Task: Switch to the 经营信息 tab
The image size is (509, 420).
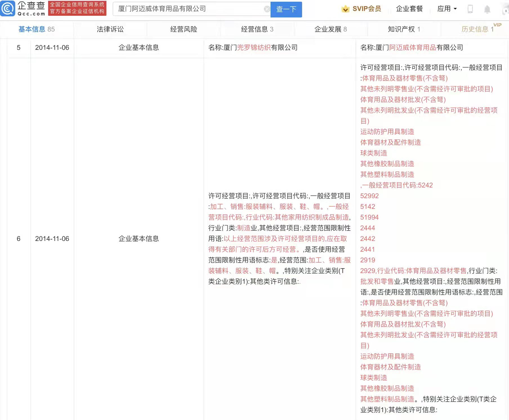Action: click(257, 29)
